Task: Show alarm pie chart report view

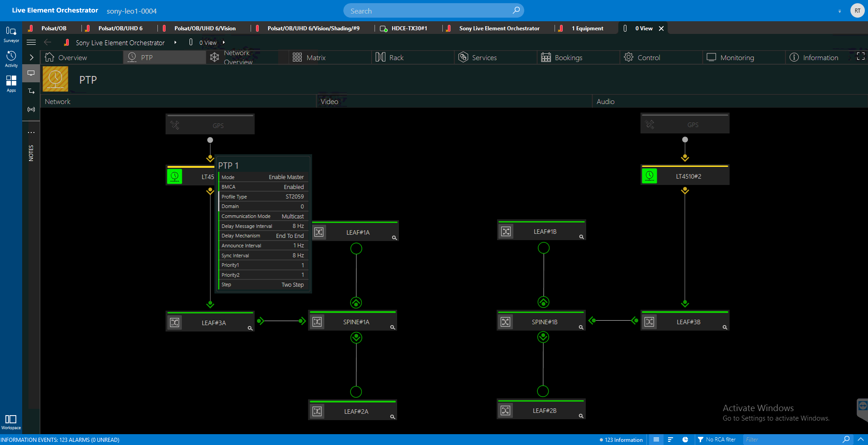Action: pyautogui.click(x=685, y=440)
